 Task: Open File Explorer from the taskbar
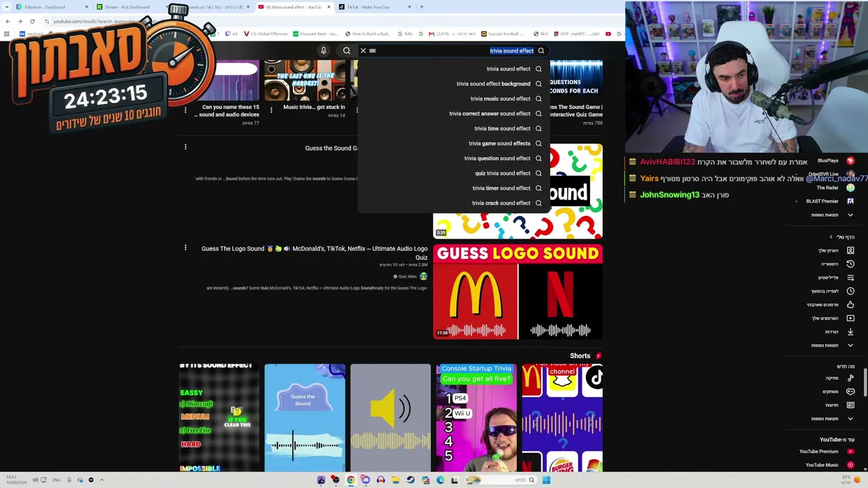pos(395,481)
